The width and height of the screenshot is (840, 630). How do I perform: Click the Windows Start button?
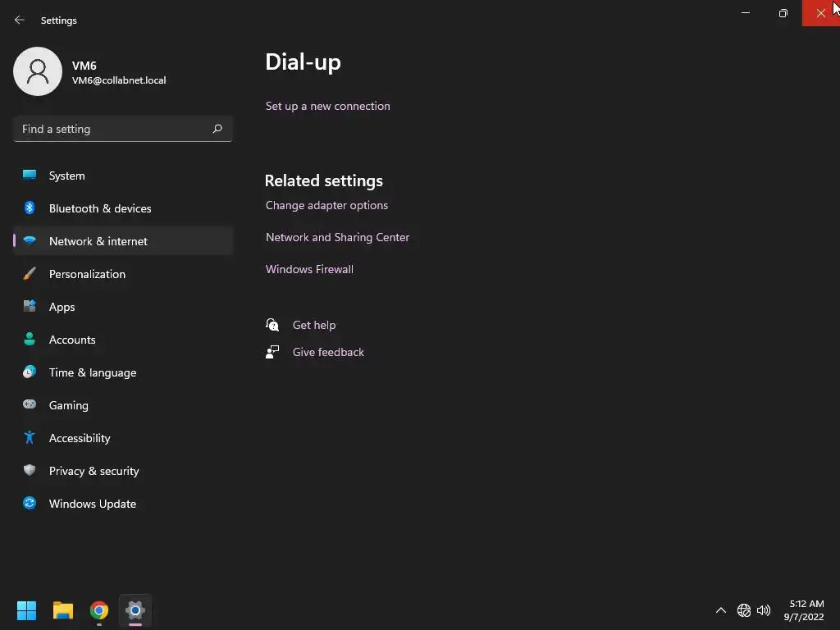[x=26, y=610]
